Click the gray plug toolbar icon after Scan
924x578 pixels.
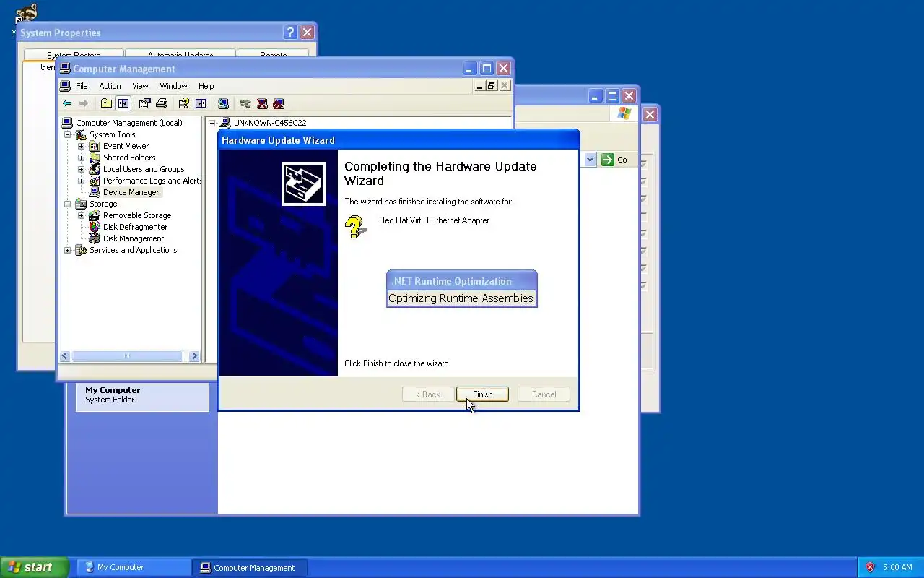(x=245, y=103)
